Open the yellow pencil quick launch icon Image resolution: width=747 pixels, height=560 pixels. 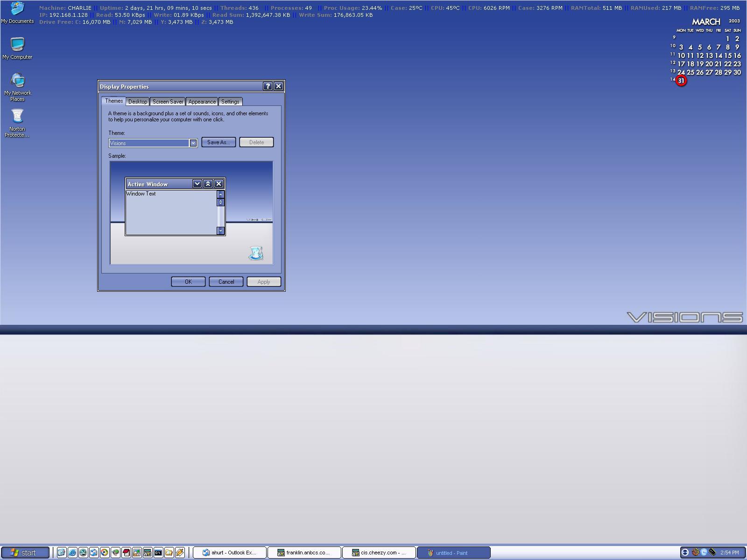[180, 553]
